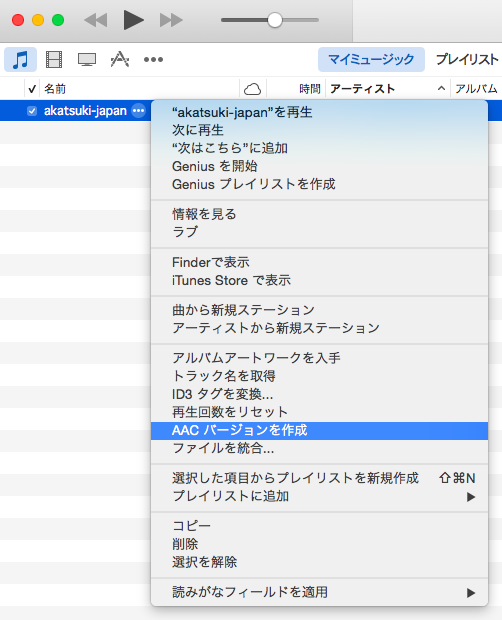This screenshot has height=620, width=502.
Task: Click the three-dot More libraries button
Action: [x=153, y=59]
